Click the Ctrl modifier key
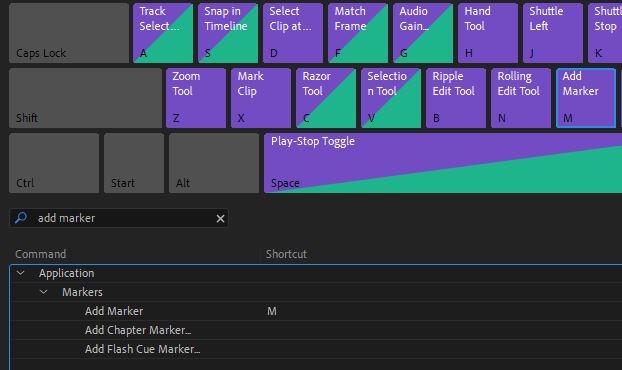Viewport: 622px width, 370px height. (x=54, y=163)
